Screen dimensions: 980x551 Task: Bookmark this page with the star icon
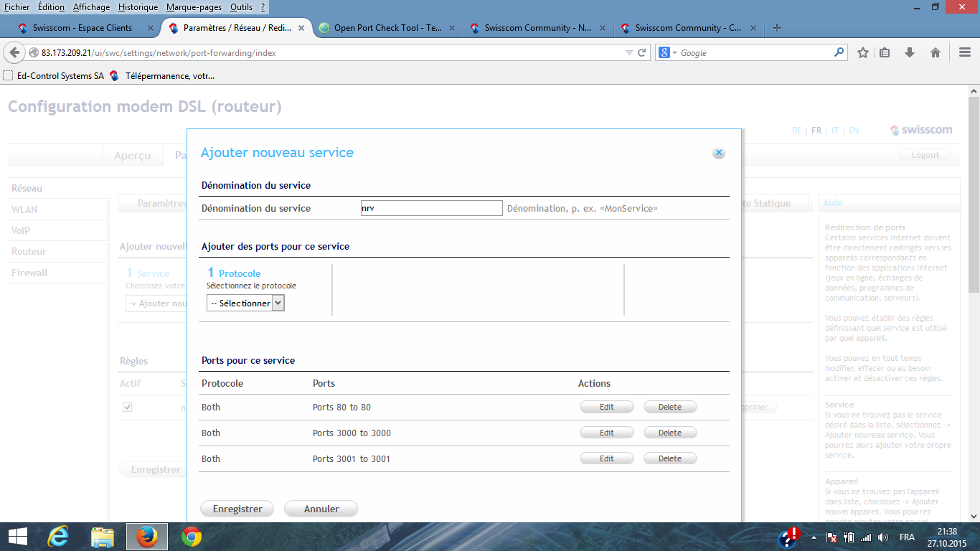(863, 52)
